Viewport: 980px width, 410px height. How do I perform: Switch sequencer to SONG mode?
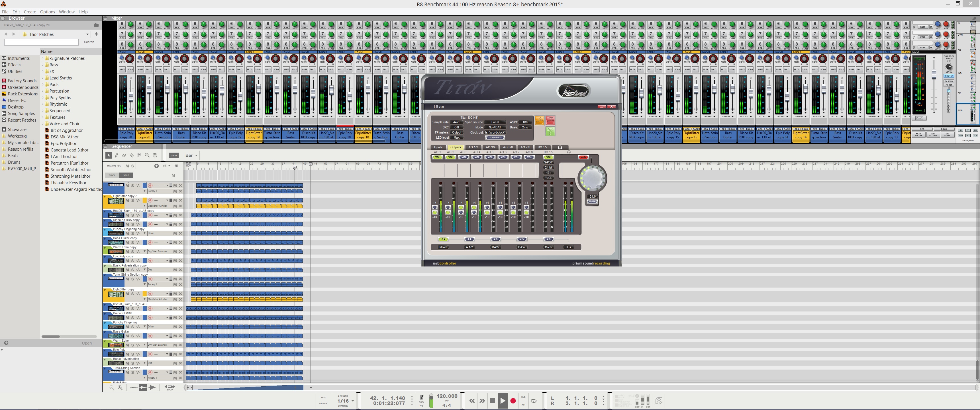pos(126,175)
